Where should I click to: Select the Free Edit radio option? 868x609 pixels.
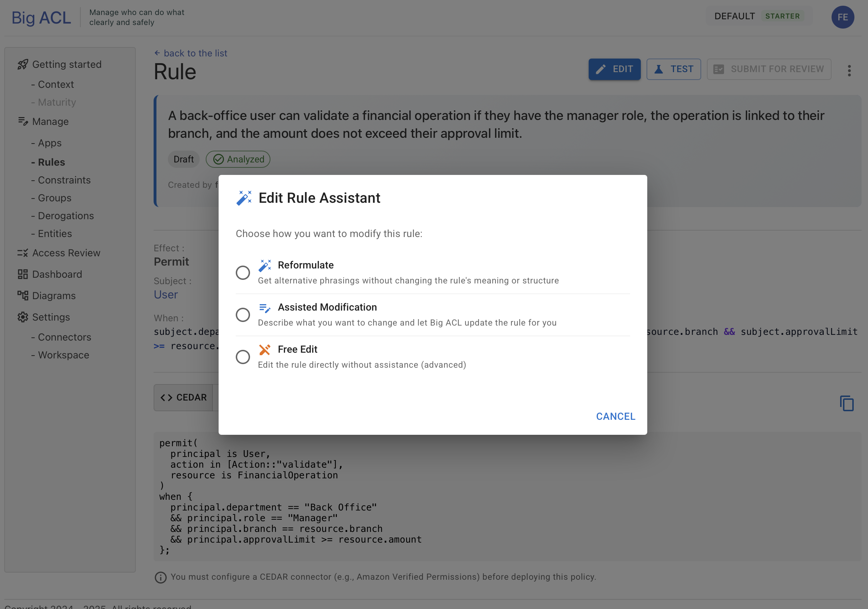(x=243, y=357)
